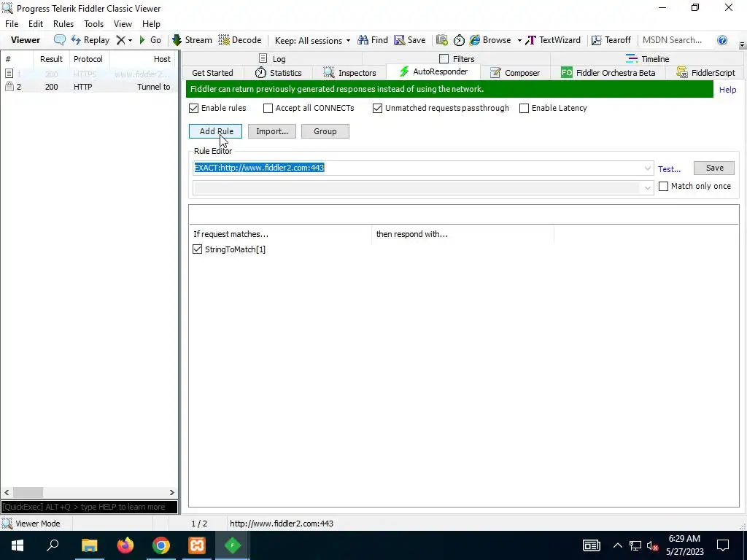Viewport: 747px width, 560px height.
Task: Click the timer clock toolbar icon
Action: (459, 40)
